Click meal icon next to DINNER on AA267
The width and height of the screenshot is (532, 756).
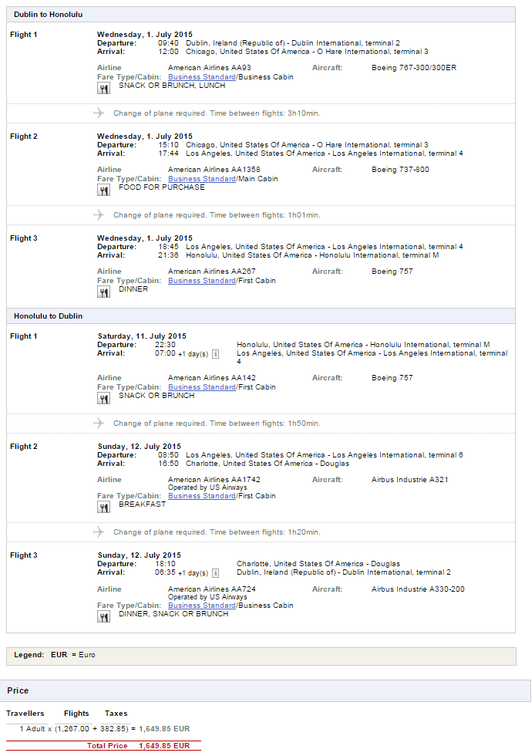pyautogui.click(x=103, y=292)
